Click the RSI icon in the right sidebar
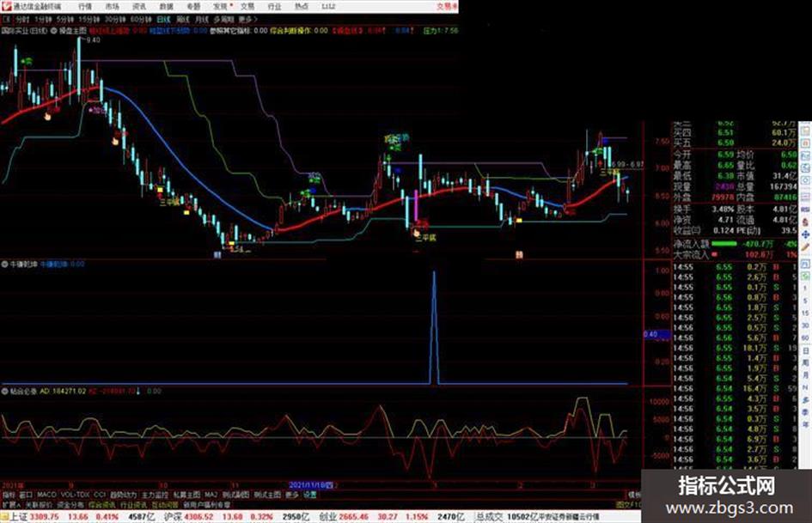The height and width of the screenshot is (523, 812). (x=805, y=208)
